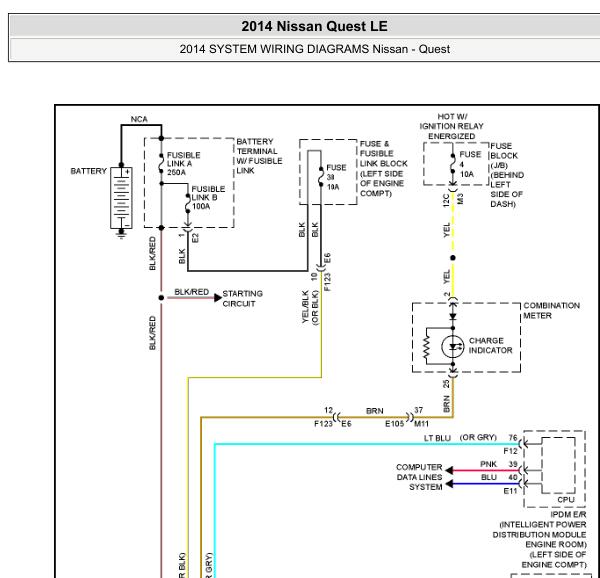Click the arrow pointing to STARTING CIRCUIT

tap(218, 297)
